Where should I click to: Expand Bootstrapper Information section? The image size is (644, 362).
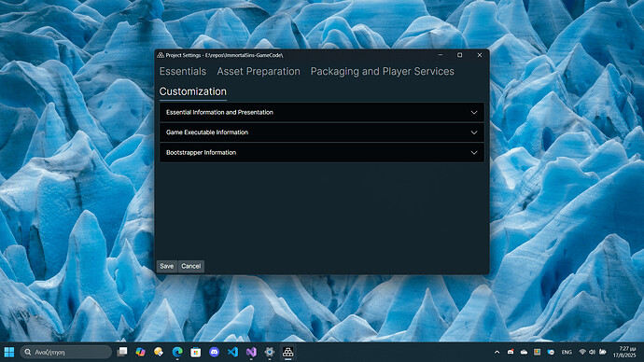(322, 153)
